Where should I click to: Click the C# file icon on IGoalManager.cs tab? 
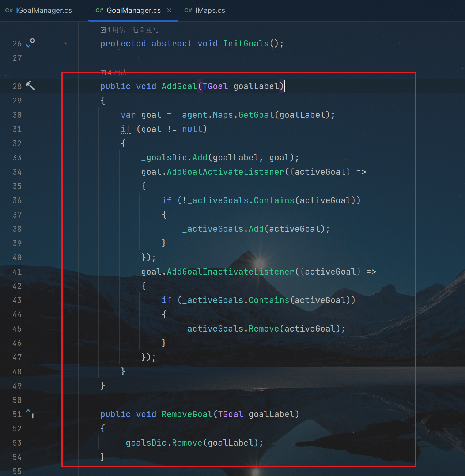(x=9, y=11)
